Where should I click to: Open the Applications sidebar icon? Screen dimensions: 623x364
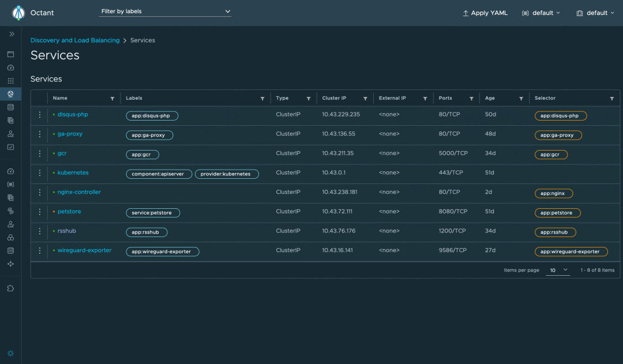point(11,54)
